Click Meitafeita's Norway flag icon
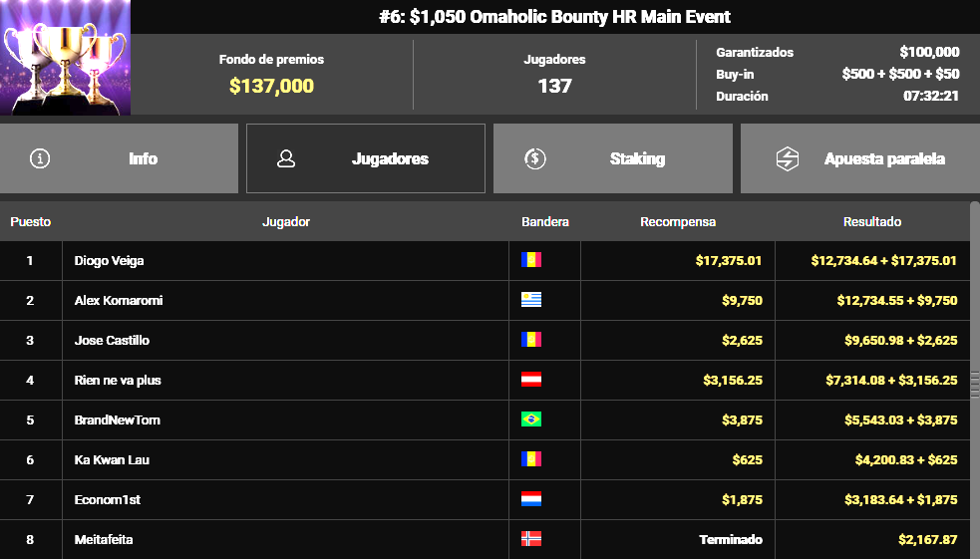This screenshot has height=559, width=980. tap(531, 539)
